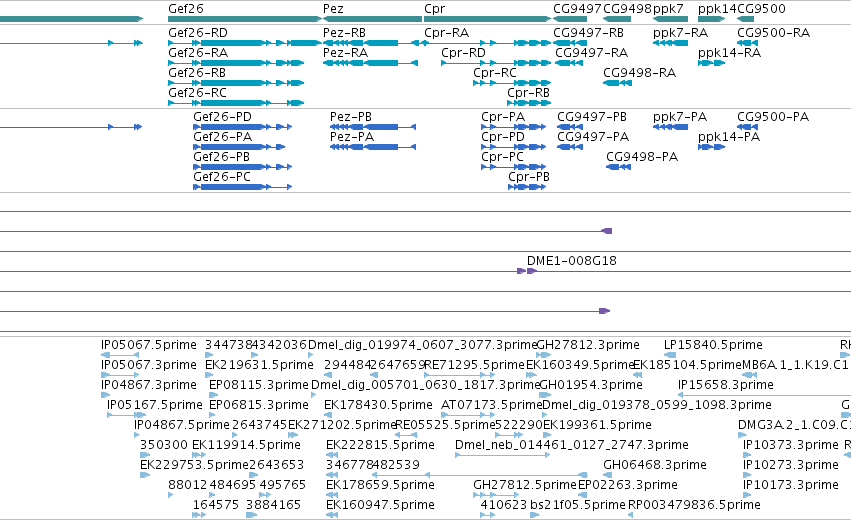Select transcript CG9497-RB
This screenshot has width=851, height=520.
point(570,43)
